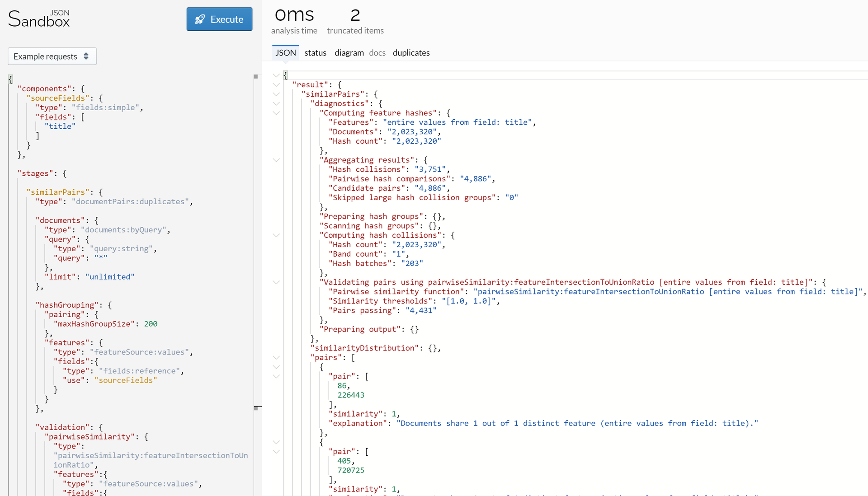Open the Example requests dropdown
The height and width of the screenshot is (496, 868).
coord(52,56)
